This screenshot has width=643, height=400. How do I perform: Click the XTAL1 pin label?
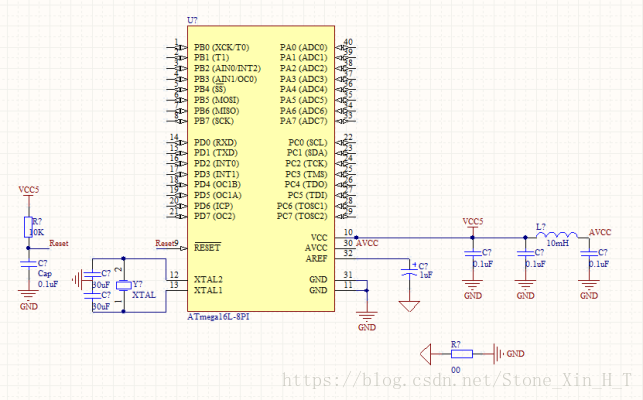tap(208, 290)
